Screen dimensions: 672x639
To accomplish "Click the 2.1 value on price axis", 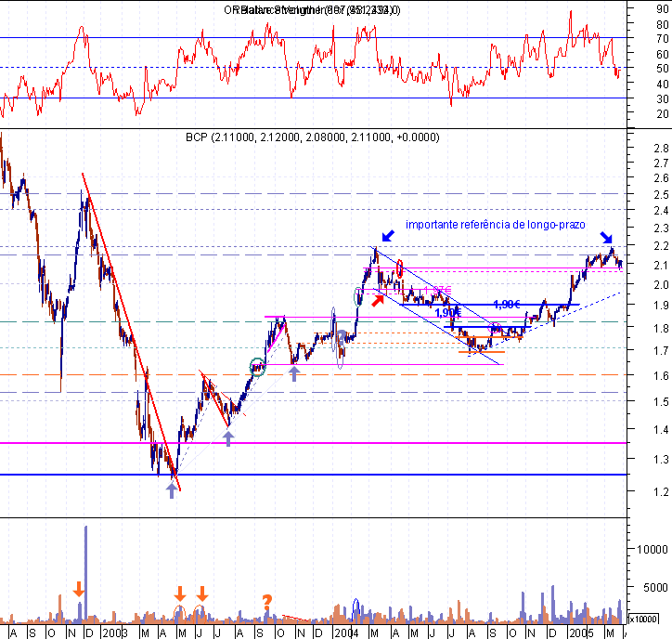I will 661,266.
